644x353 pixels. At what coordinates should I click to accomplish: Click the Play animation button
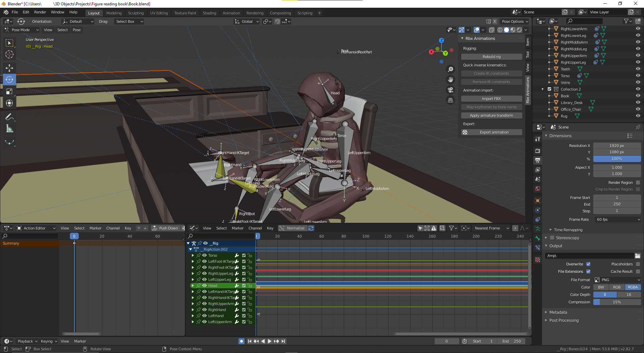pos(269,341)
